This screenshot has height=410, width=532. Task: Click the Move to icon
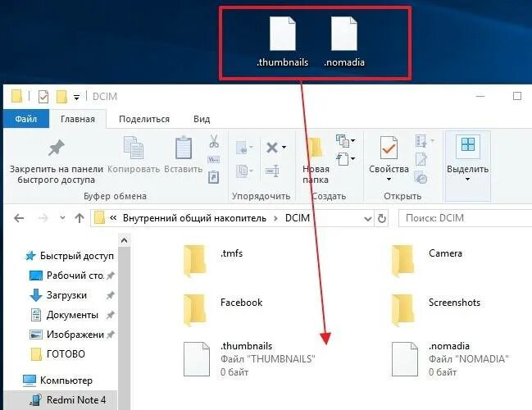click(243, 148)
